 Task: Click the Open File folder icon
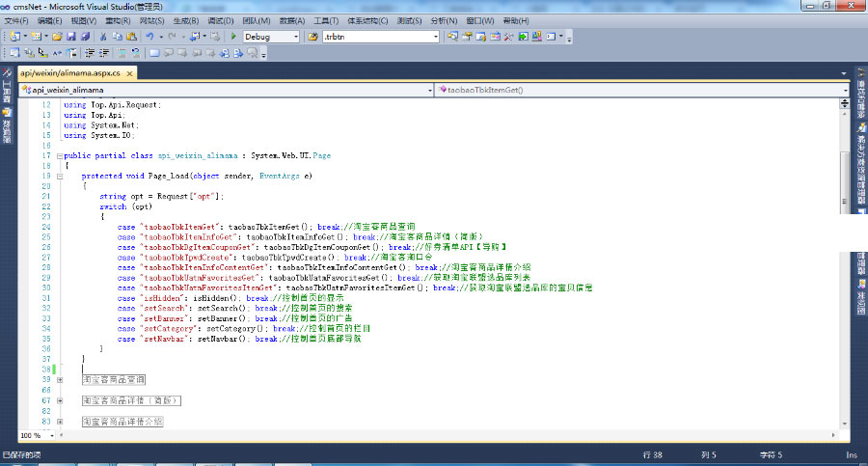(x=58, y=37)
